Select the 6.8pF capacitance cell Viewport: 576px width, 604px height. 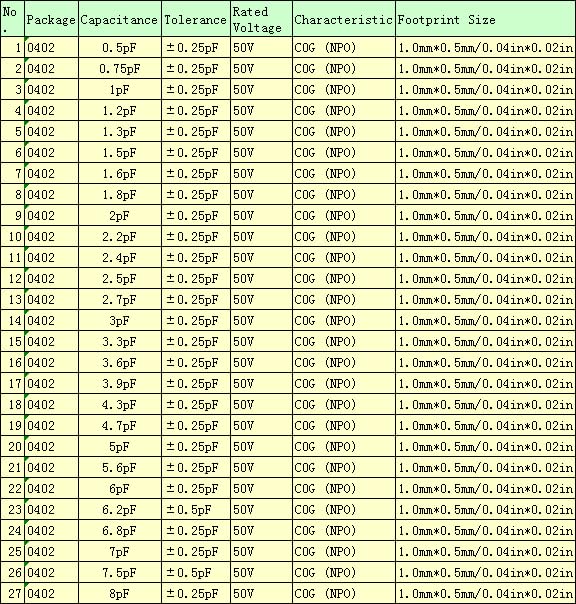120,531
